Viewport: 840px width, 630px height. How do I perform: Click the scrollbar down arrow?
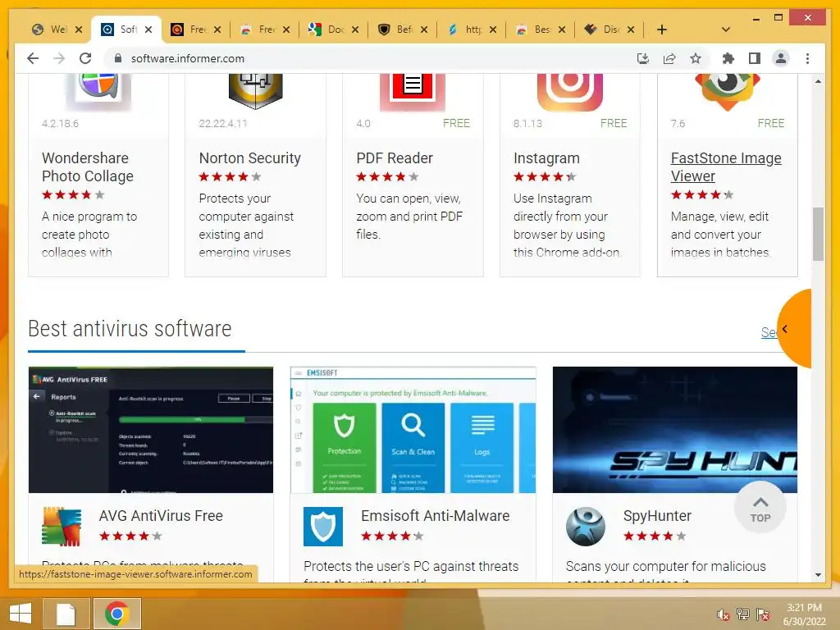click(818, 575)
